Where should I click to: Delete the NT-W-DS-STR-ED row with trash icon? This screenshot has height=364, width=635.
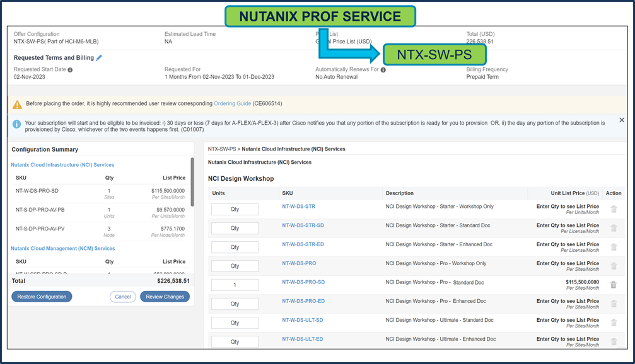(x=614, y=247)
